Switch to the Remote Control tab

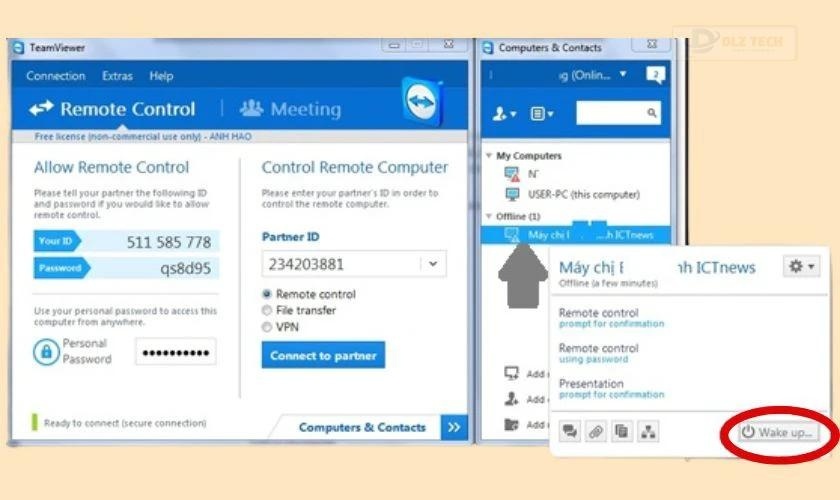tap(112, 109)
